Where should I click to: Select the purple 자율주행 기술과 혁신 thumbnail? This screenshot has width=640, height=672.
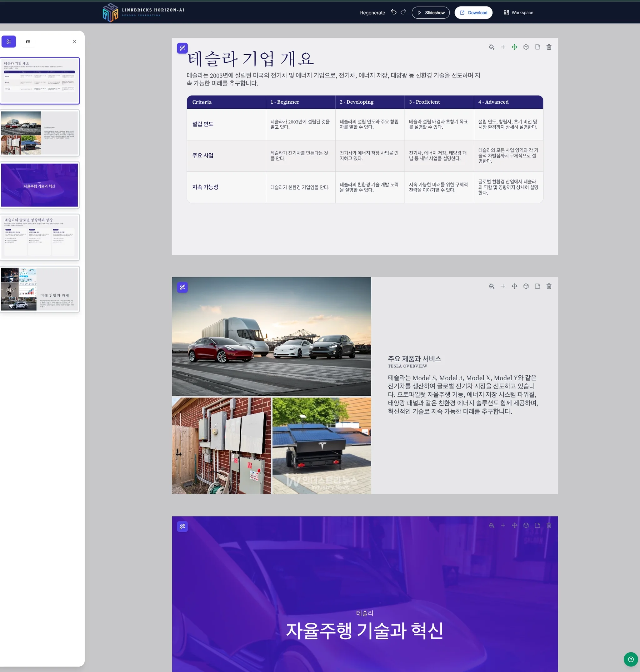coord(40,185)
